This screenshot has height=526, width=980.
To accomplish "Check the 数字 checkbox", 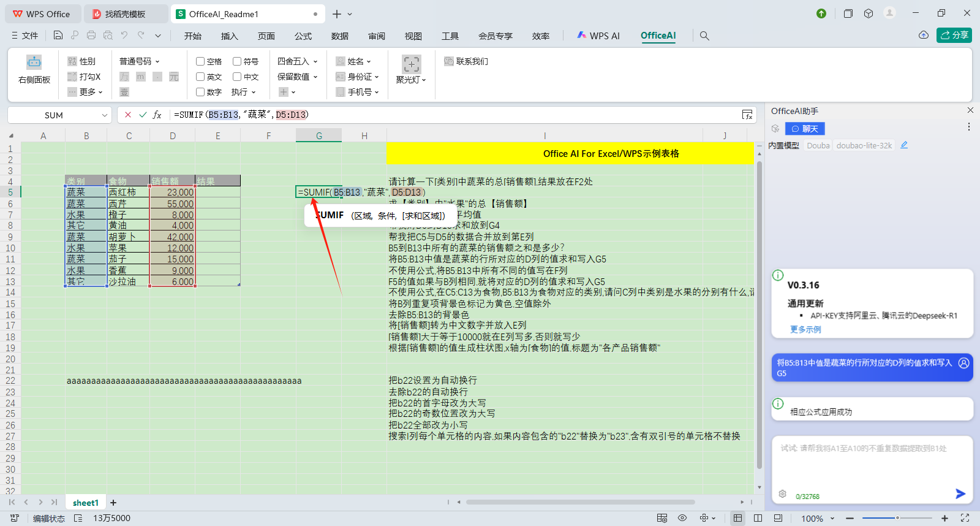I will point(200,92).
